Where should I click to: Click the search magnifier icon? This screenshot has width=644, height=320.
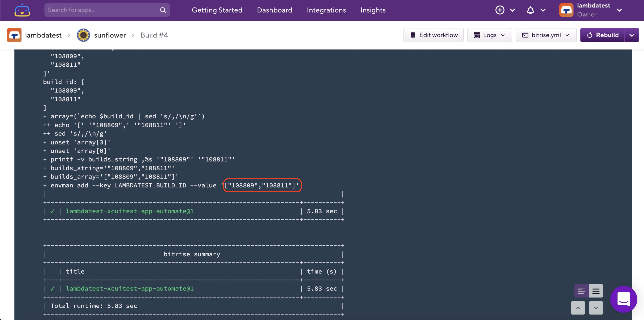tap(163, 10)
